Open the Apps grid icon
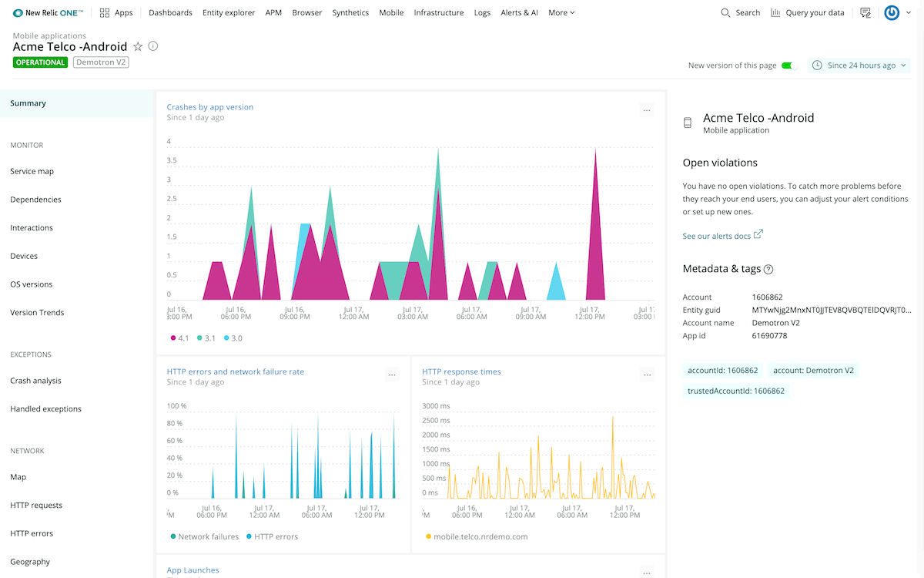The width and height of the screenshot is (924, 578). coord(105,12)
